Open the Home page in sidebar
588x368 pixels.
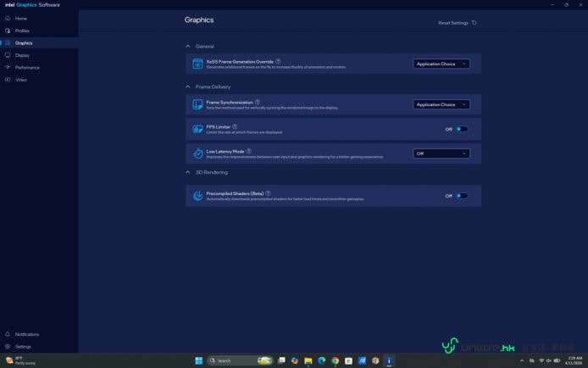click(21, 19)
